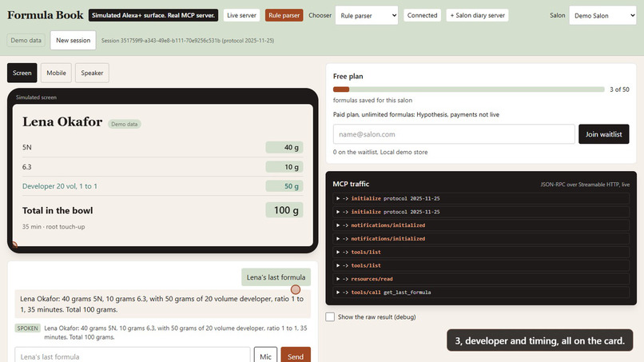Screen dimensions: 644x362
Task: Expand the first tools/list entry
Action: coord(481,252)
